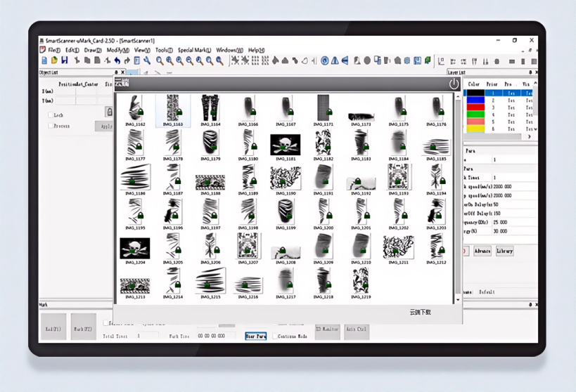This screenshot has width=576, height=392.
Task: Click the Library button
Action: [504, 251]
